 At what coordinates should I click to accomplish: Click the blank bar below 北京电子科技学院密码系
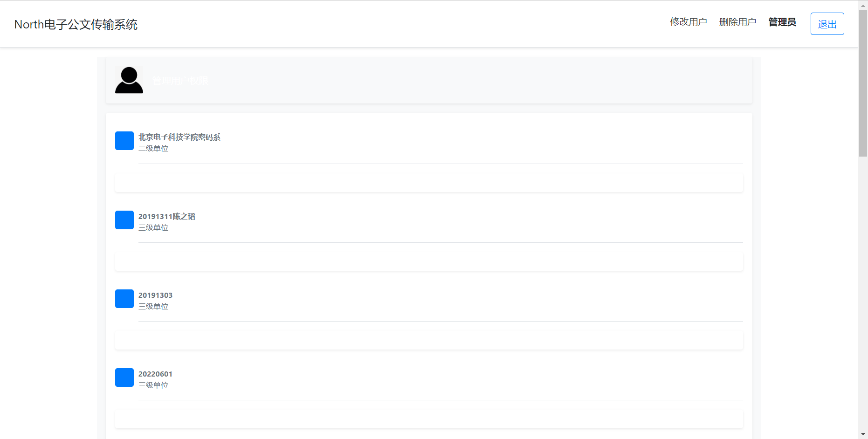click(429, 183)
